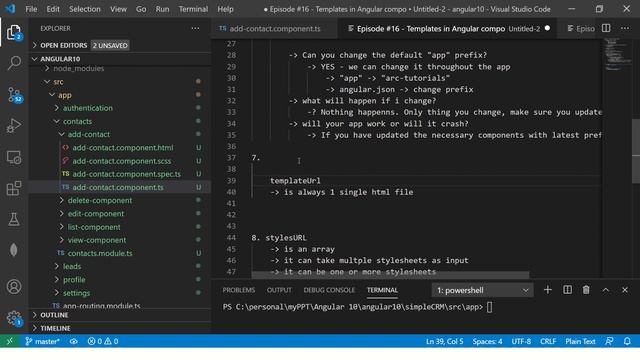Viewport: 640px width, 360px height.
Task: Open editor more actions ellipsis
Action: pos(625,28)
